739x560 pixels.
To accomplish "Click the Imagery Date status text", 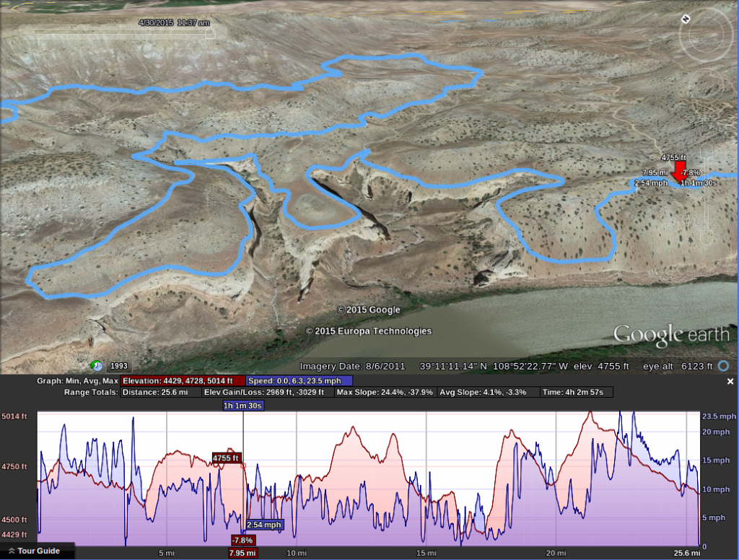I will pyautogui.click(x=352, y=367).
